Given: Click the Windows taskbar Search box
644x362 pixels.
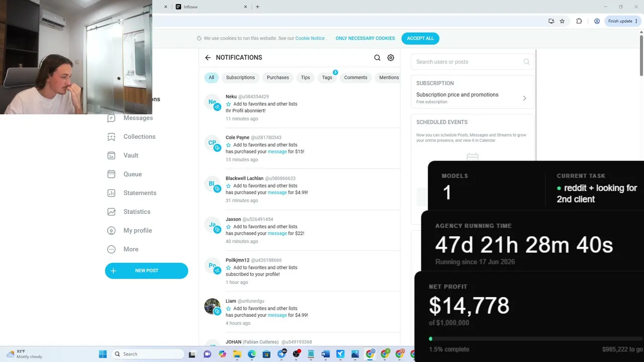Looking at the screenshot, I should (147, 354).
